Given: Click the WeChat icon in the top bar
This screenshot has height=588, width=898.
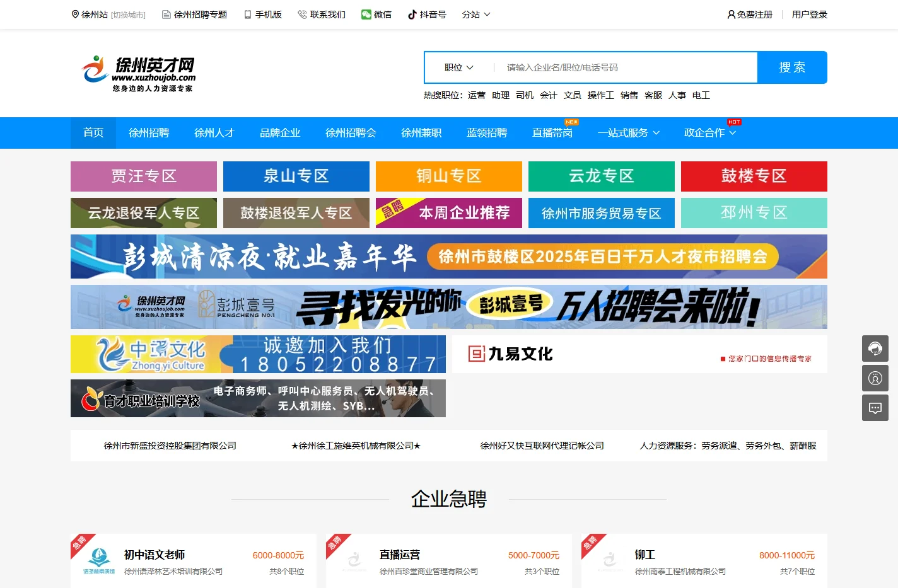Looking at the screenshot, I should point(366,14).
